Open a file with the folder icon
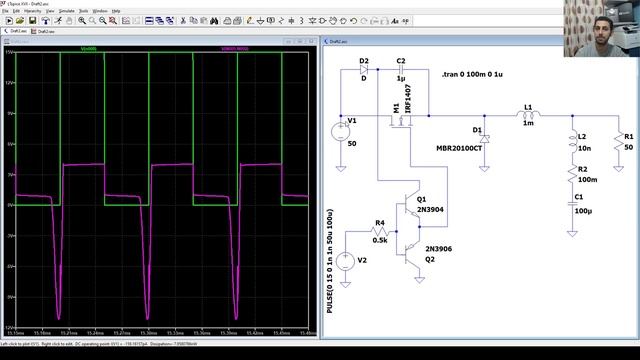640x360 pixels. pos(20,20)
